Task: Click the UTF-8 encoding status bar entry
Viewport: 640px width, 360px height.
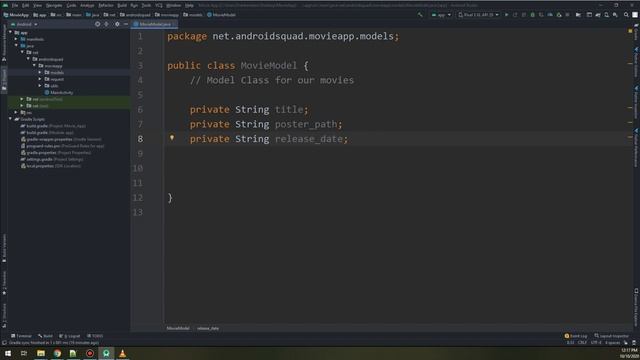Action: pyautogui.click(x=596, y=342)
